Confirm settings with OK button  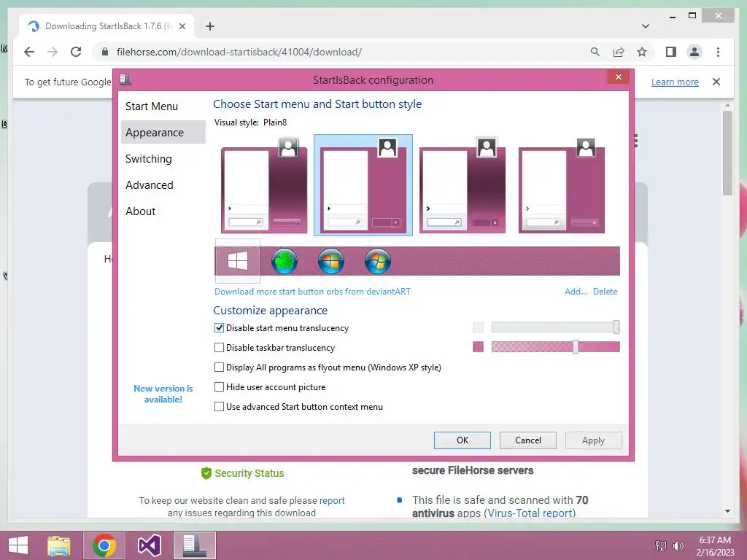click(x=462, y=440)
